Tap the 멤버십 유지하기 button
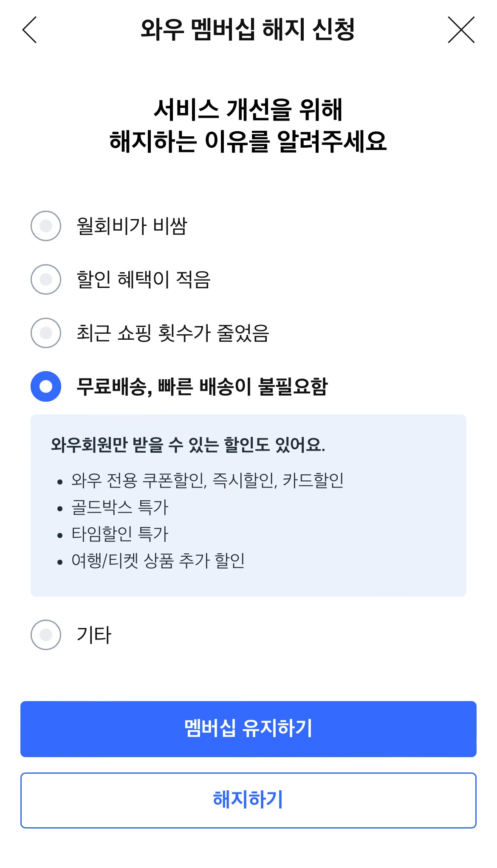The width and height of the screenshot is (497, 868). tap(248, 729)
